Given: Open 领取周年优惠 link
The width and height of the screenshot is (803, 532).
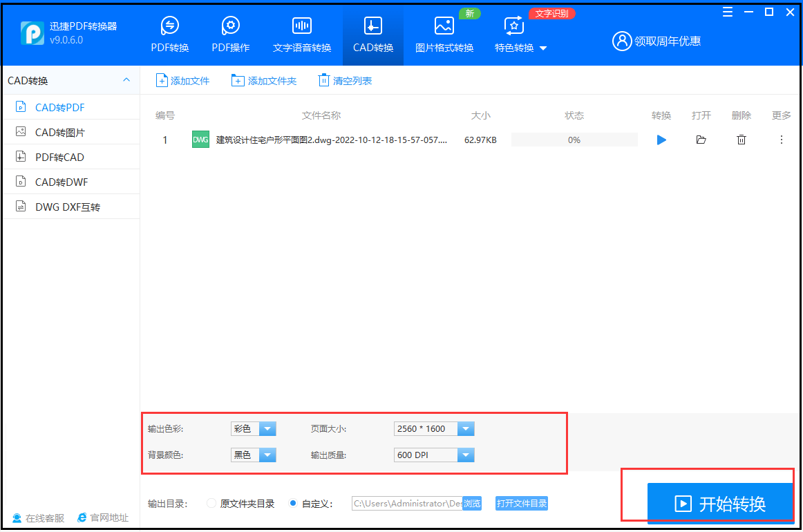Looking at the screenshot, I should [x=668, y=41].
